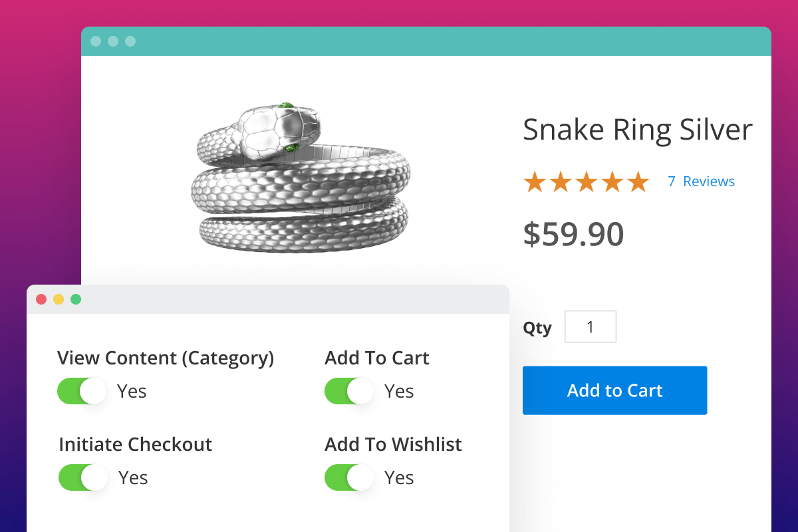This screenshot has width=798, height=532.
Task: Switch off the Initiate Checkout toggle
Action: [83, 477]
